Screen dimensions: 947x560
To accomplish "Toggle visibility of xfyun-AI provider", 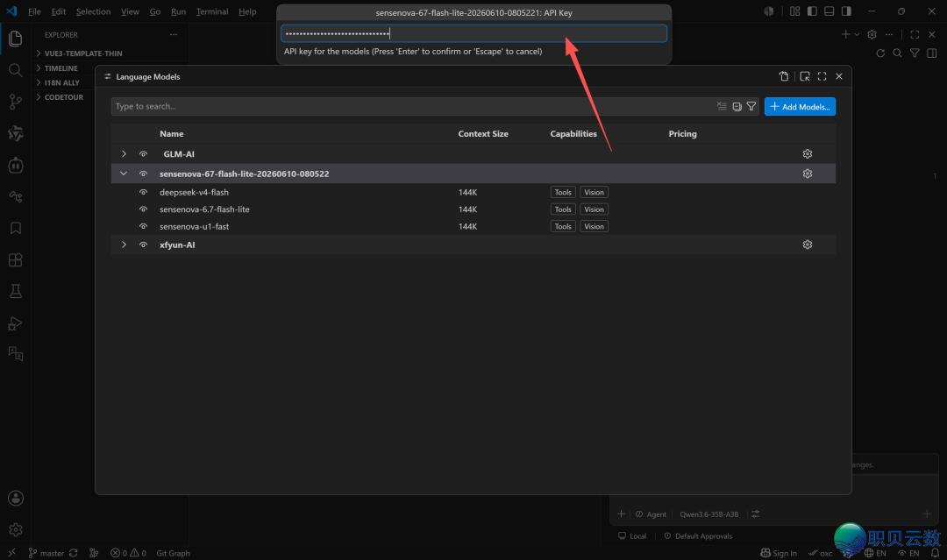I will [x=143, y=245].
